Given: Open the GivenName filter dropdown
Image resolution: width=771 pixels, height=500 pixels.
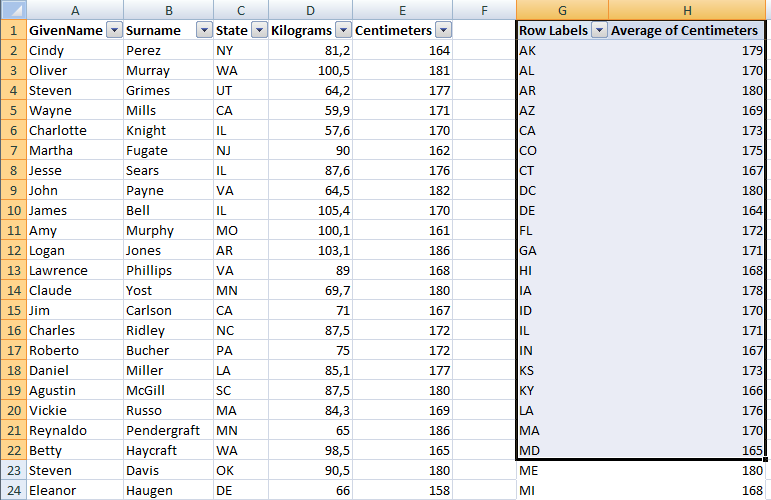Looking at the screenshot, I should [114, 30].
